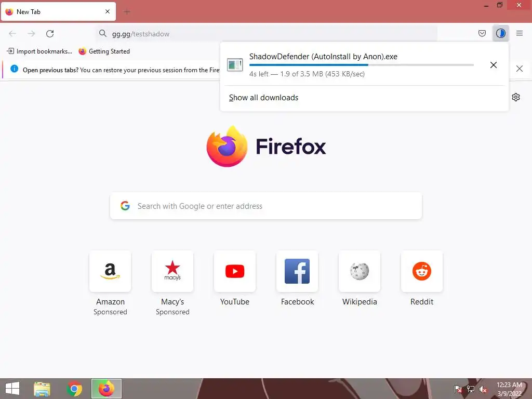Reload the current page
Screen dimensions: 532x399
[50, 34]
